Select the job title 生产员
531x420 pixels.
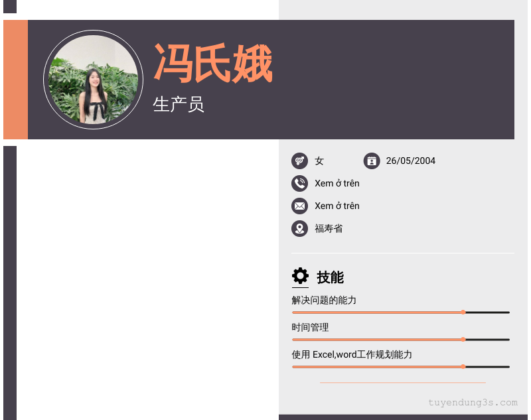pyautogui.click(x=178, y=104)
